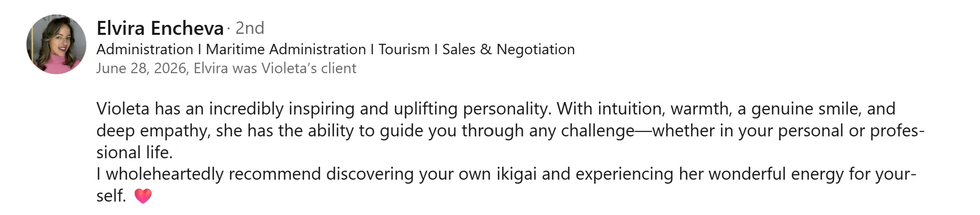Click the line starting "I wholeheartedly recommend"
This screenshot has height=215, width=980.
click(506, 174)
